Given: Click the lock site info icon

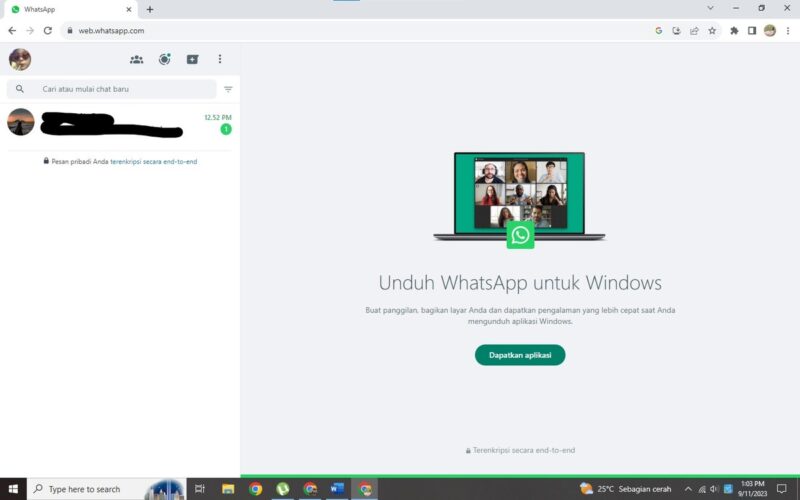Looking at the screenshot, I should (x=70, y=31).
